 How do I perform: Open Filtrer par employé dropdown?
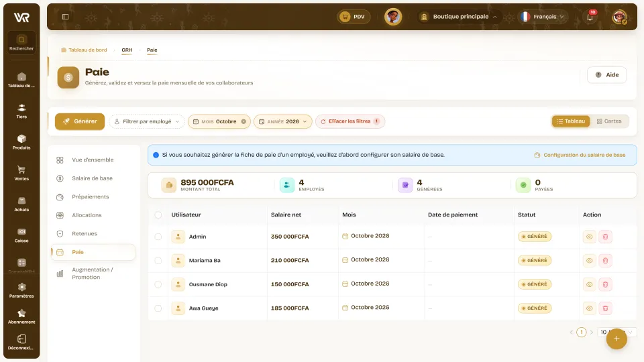point(147,121)
